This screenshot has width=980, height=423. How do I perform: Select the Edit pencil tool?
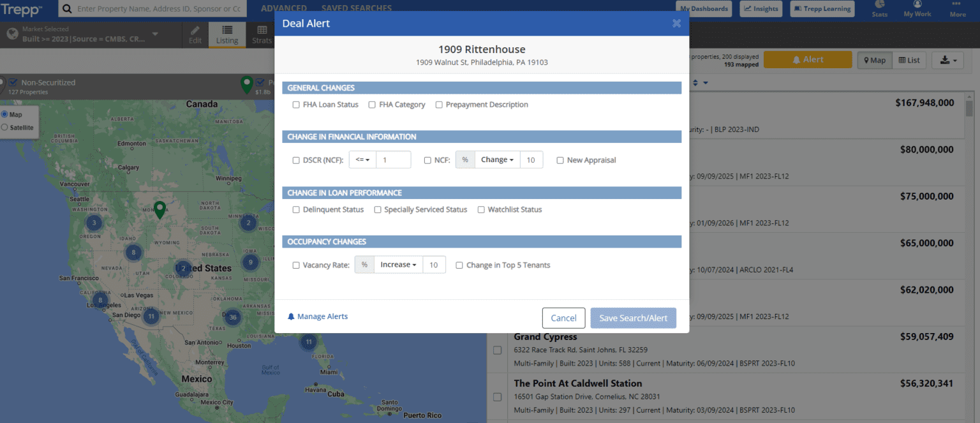pos(195,34)
